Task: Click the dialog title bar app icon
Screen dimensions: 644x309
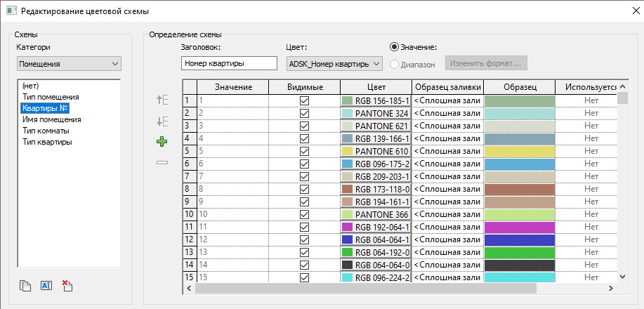Action: tap(11, 11)
